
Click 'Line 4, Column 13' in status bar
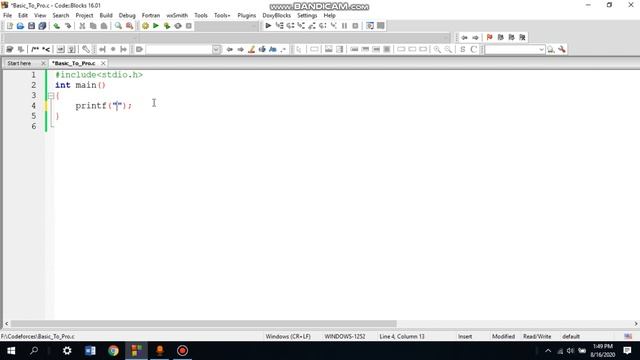point(402,336)
